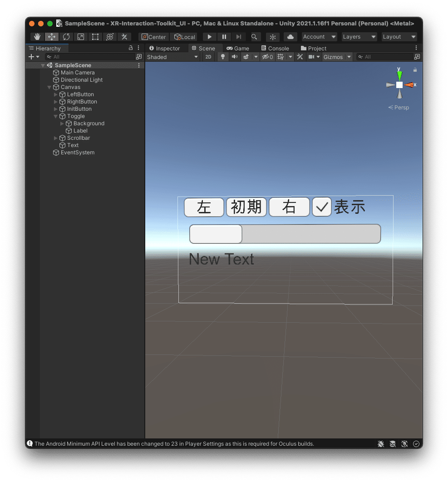Focus the Scene search field

click(384, 57)
